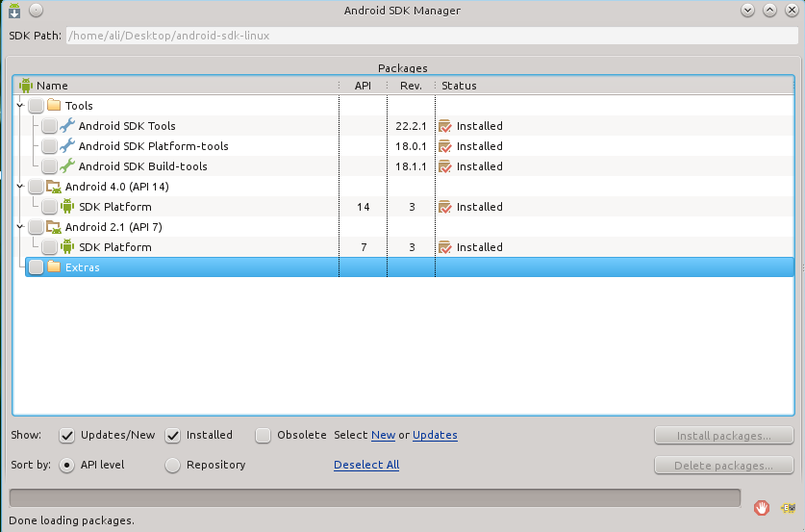Click the Delete packages button
This screenshot has height=532, width=805.
[x=724, y=466]
